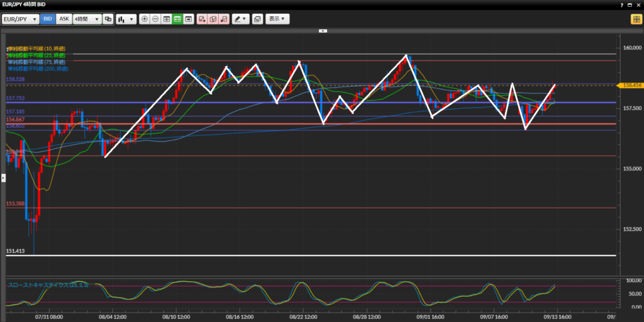
Task: Open the pencil drawing tools menu
Action: (x=240, y=19)
